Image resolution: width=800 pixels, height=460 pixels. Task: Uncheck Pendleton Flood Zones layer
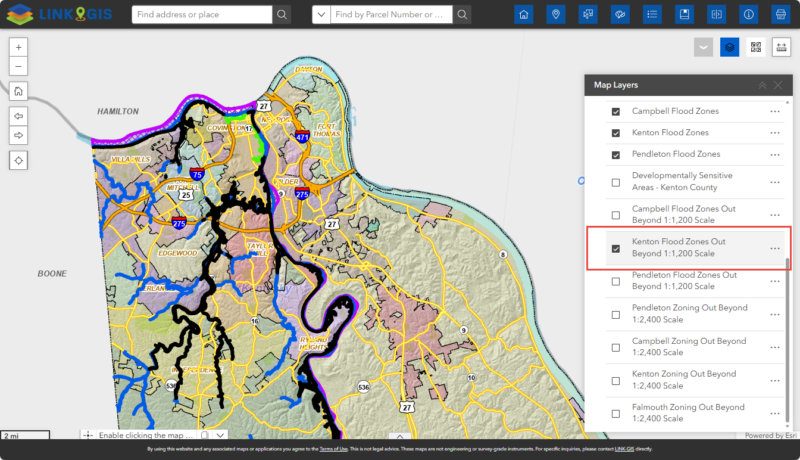click(x=616, y=155)
